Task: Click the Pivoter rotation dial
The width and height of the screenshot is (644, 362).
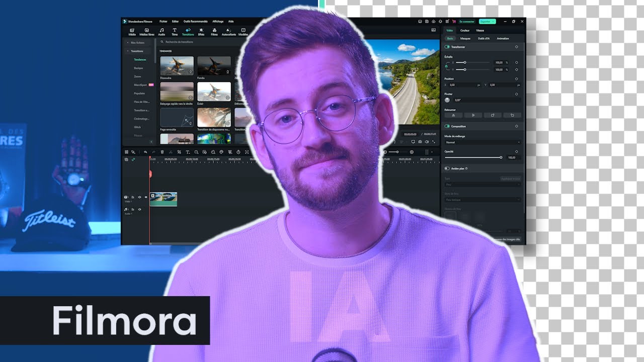Action: pyautogui.click(x=447, y=100)
